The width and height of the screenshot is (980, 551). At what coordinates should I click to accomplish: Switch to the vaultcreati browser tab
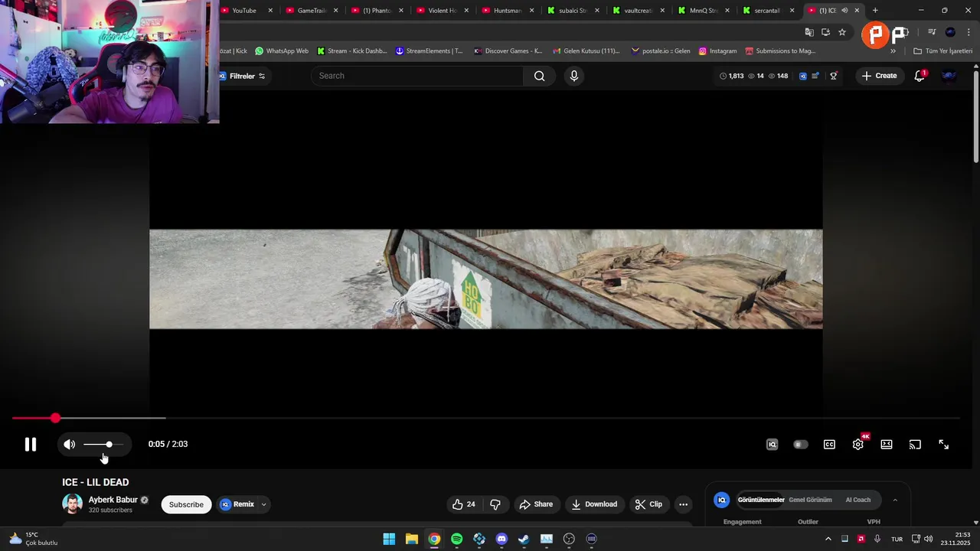638,11
